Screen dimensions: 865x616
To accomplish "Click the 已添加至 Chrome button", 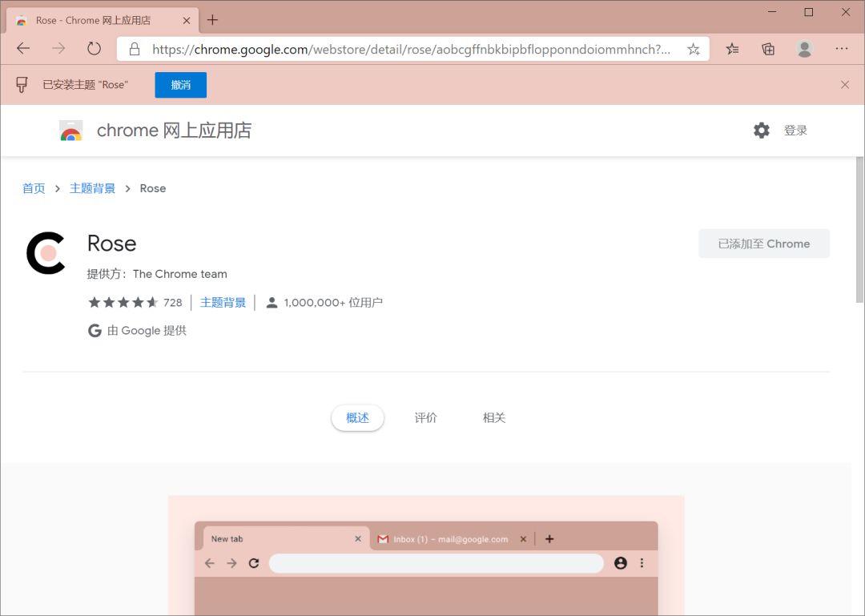I will click(x=764, y=244).
